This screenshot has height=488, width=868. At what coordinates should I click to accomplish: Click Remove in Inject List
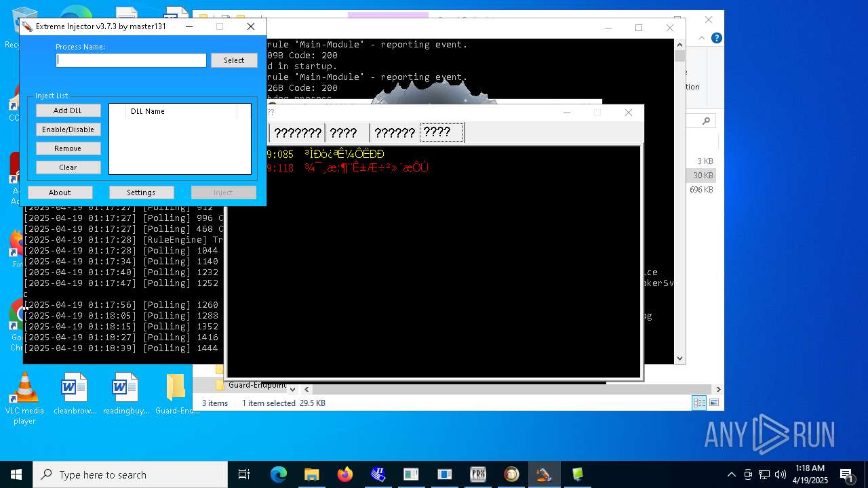pyautogui.click(x=68, y=148)
